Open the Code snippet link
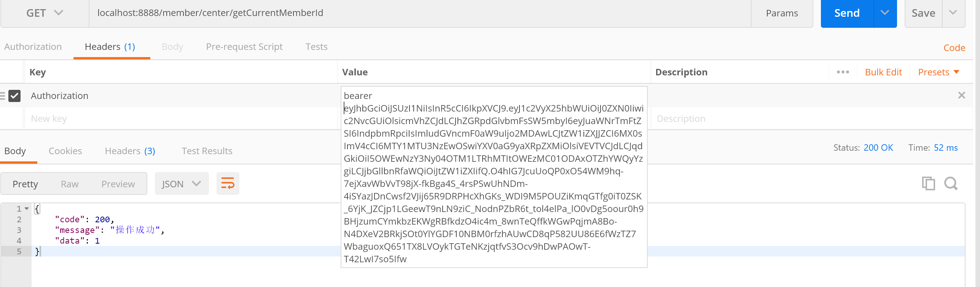Image resolution: width=980 pixels, height=287 pixels. click(954, 48)
